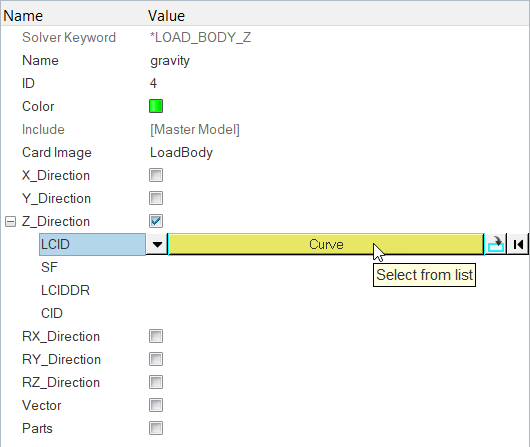Click the curve review icon beside Curve

(496, 244)
